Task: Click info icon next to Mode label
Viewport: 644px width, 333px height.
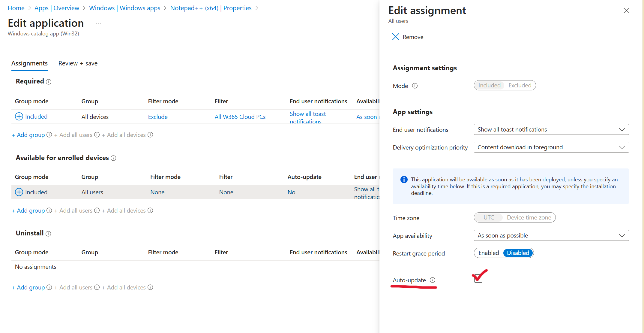Action: (x=415, y=86)
